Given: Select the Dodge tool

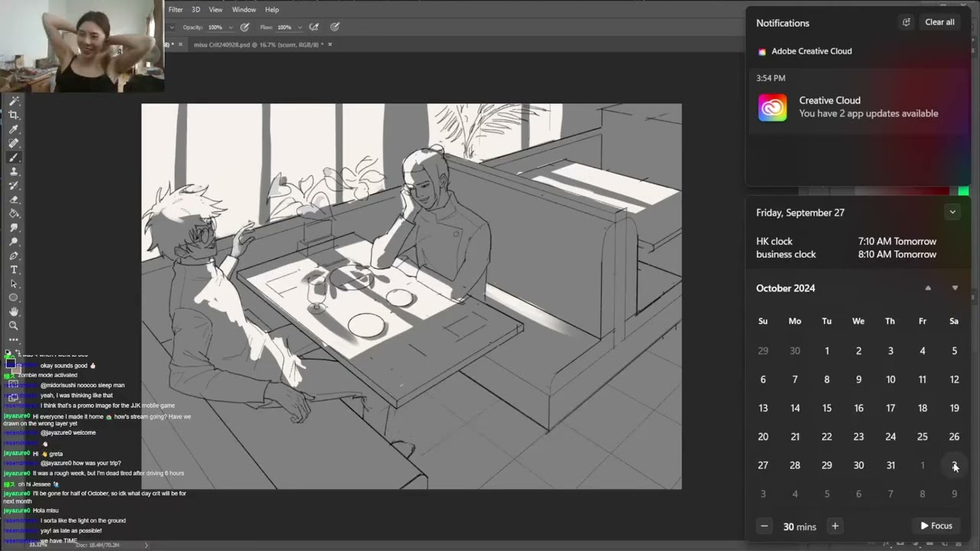Looking at the screenshot, I should point(14,242).
